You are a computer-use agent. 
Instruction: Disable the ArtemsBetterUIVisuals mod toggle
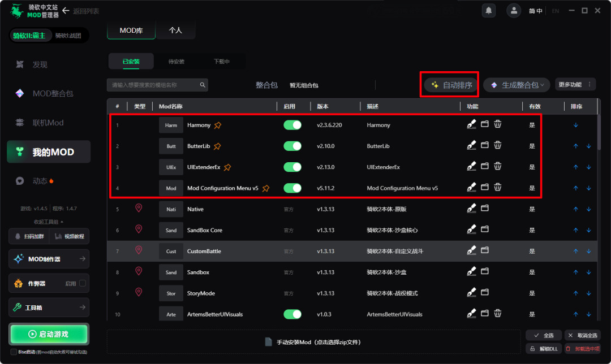tap(292, 314)
